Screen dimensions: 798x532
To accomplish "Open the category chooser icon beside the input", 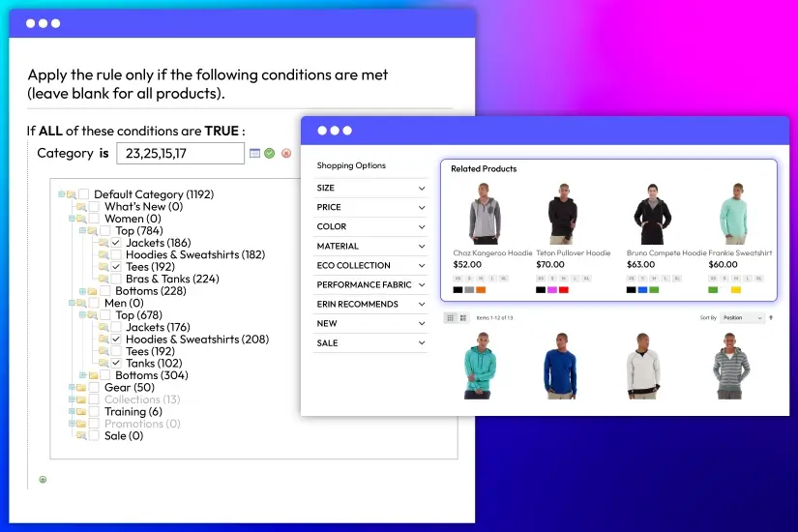I will (255, 153).
